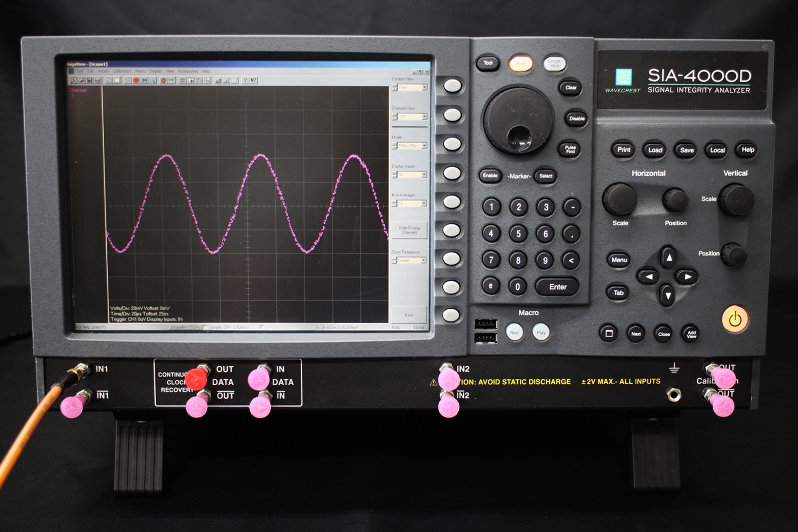Push the front panel Menu button
This screenshot has width=798, height=532.
[x=619, y=260]
